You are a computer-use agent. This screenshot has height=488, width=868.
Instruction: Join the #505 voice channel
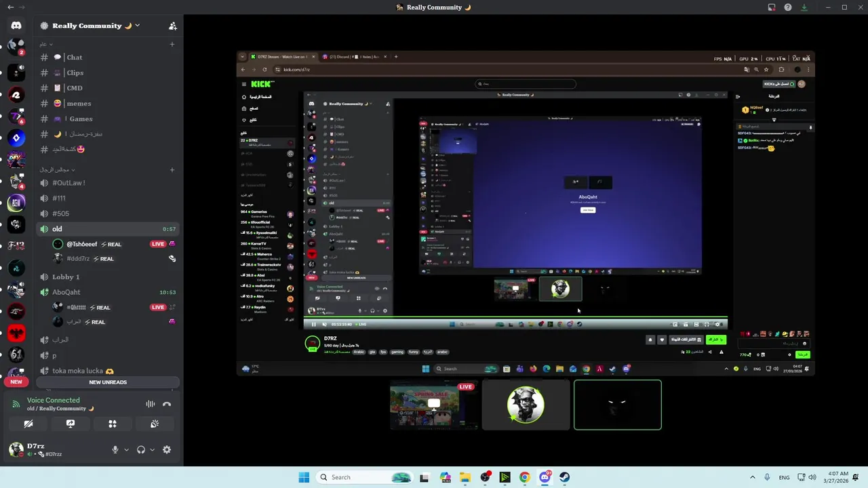click(108, 213)
